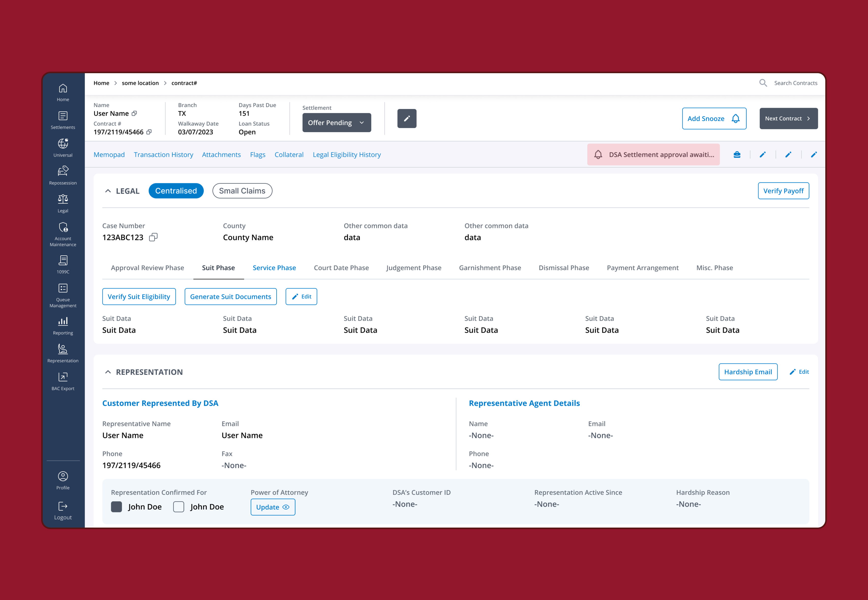Screen dimensions: 868x600
Task: Collapse the LEGAL section
Action: pos(108,191)
